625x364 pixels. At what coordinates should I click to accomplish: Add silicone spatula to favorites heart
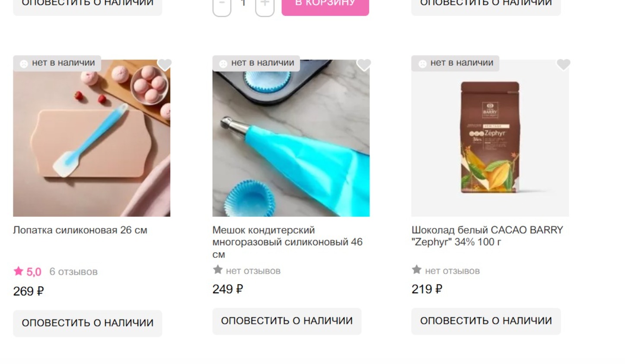164,64
